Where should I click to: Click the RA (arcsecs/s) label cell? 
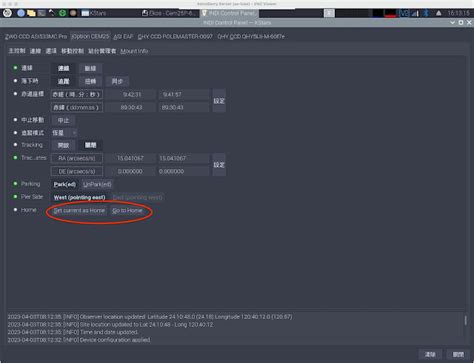[x=77, y=158]
